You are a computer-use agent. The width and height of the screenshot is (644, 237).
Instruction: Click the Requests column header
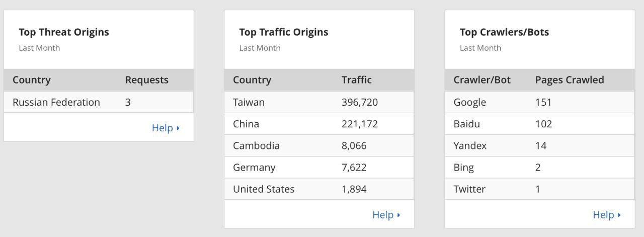click(x=147, y=80)
